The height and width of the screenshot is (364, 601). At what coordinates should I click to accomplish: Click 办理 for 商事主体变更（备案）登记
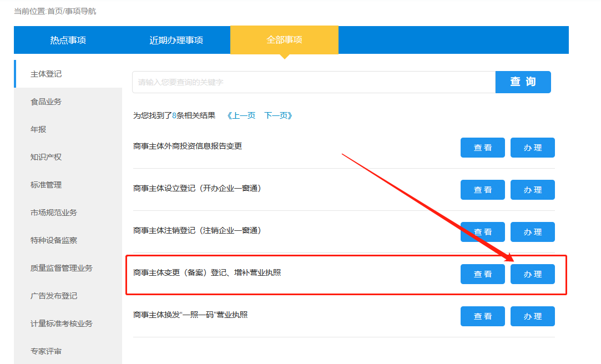coord(532,274)
